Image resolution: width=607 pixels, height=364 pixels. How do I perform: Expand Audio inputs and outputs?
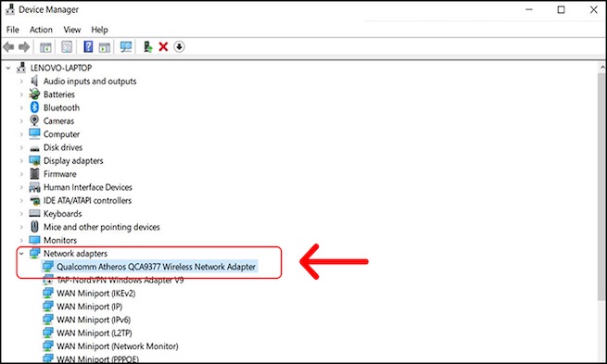coord(21,82)
